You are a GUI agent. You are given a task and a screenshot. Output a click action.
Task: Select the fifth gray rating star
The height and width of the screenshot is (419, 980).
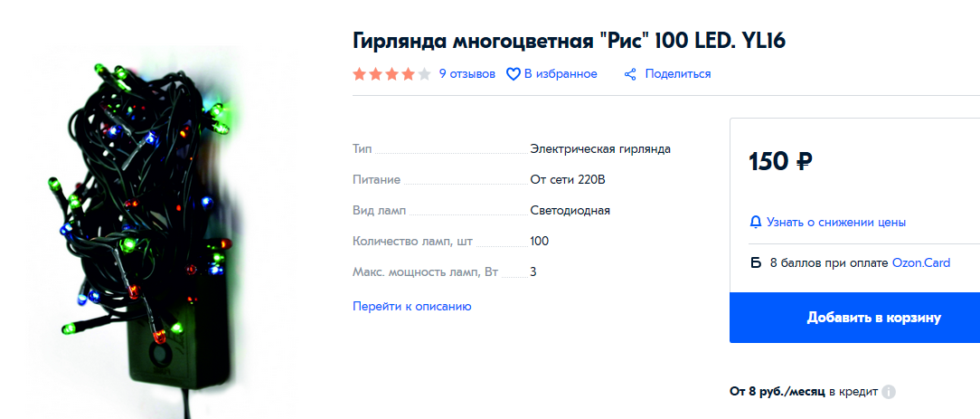pos(424,74)
